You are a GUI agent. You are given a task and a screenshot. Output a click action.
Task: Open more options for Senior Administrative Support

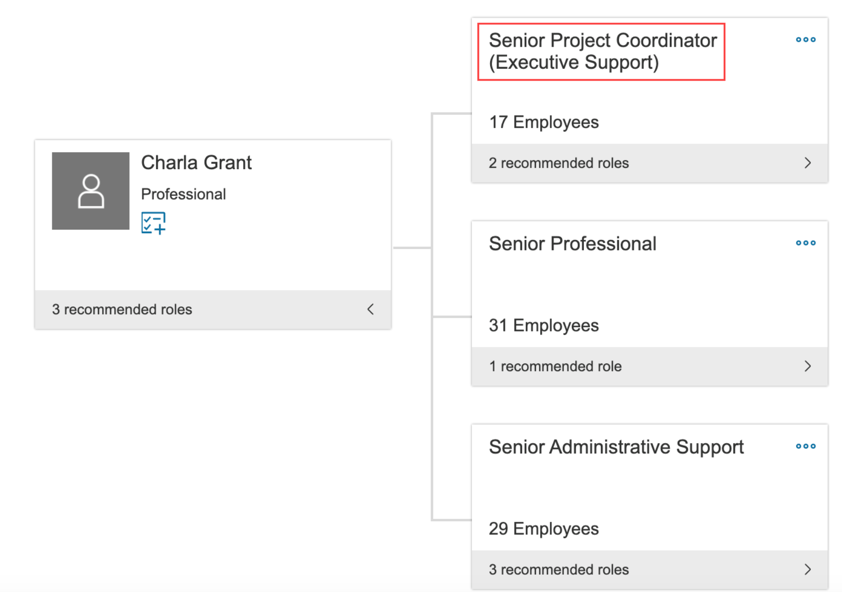(x=805, y=446)
